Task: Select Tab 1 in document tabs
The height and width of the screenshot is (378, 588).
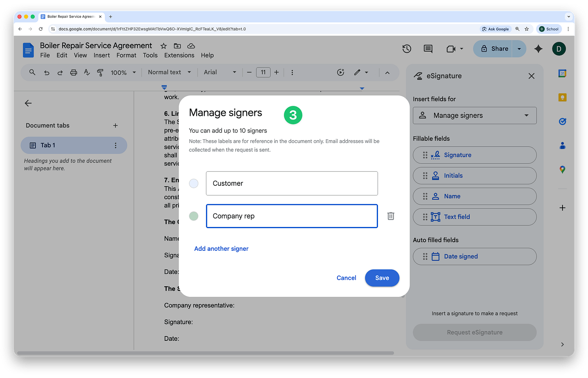Action: 74,145
